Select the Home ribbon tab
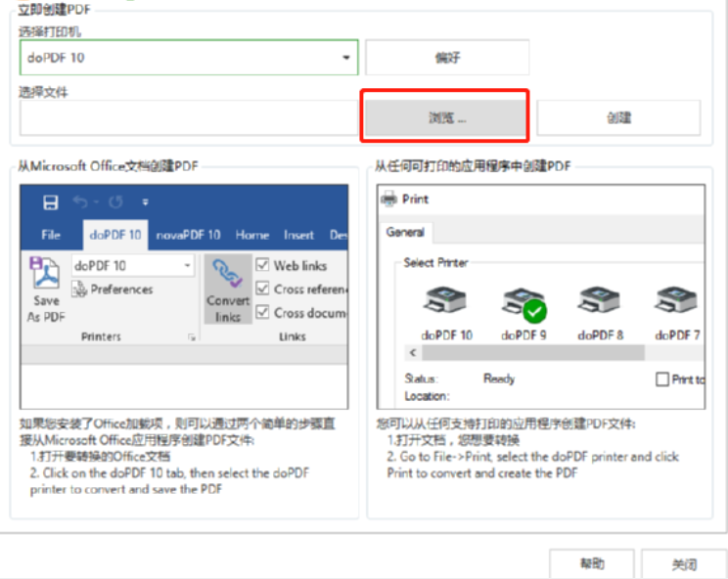Image resolution: width=728 pixels, height=579 pixels. click(252, 235)
